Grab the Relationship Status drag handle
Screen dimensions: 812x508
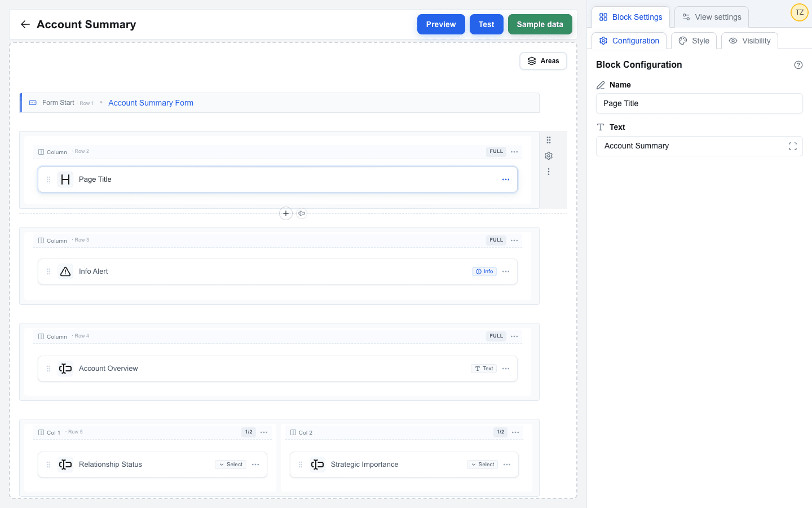[x=48, y=465]
